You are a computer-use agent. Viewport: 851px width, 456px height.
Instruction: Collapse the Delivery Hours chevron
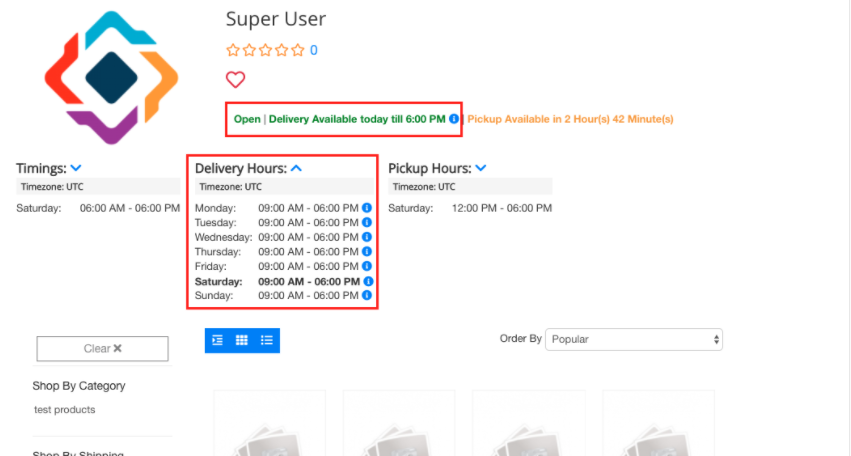click(x=296, y=168)
